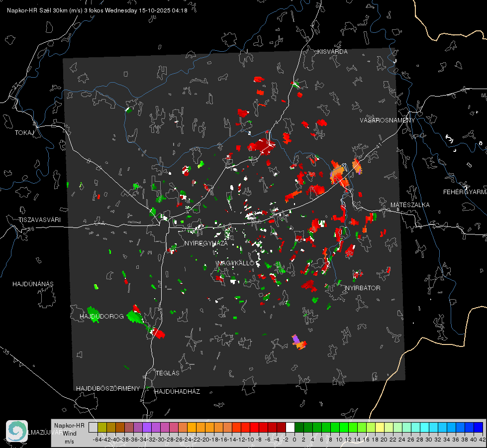The width and height of the screenshot is (487, 448).
Task: Click the purple-orange echo near the bottom of the radar area
Action: point(299,342)
